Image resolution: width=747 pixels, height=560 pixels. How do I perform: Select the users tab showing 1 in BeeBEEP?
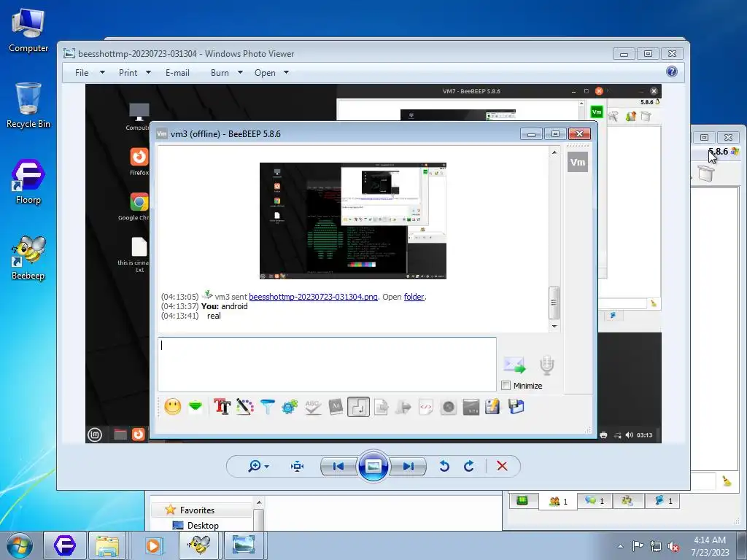[x=558, y=501]
